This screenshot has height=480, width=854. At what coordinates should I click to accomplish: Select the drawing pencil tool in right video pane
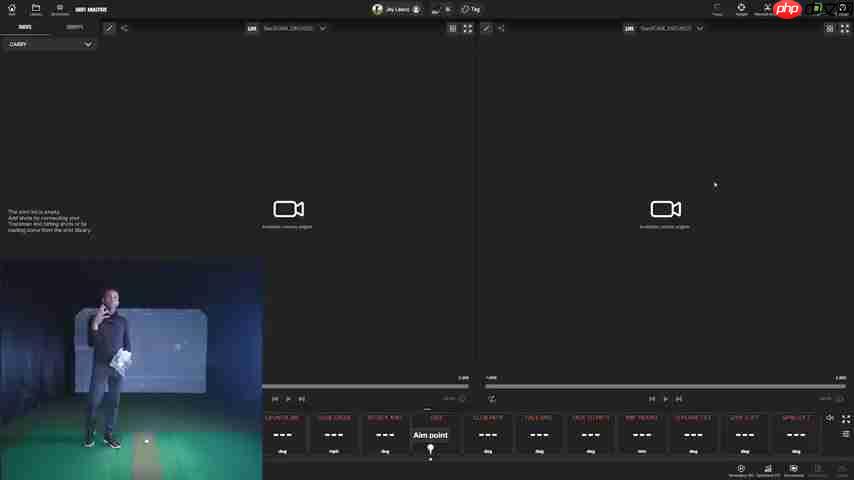486,28
